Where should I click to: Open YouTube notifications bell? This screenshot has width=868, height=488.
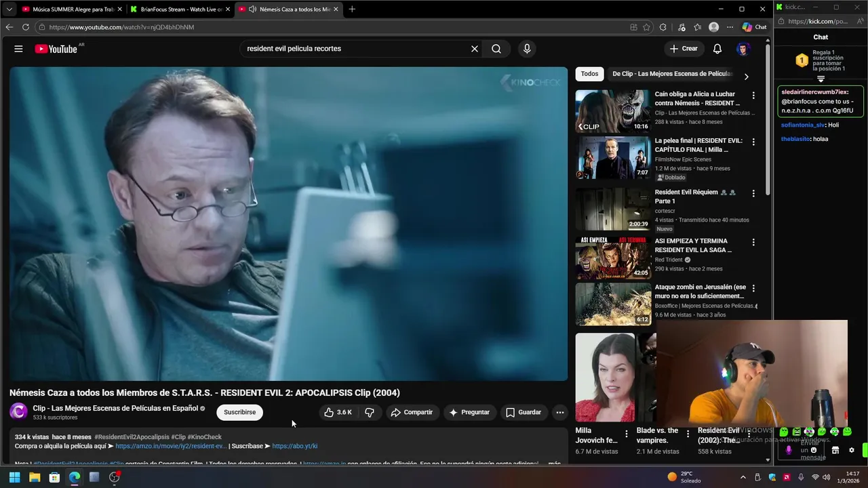pos(717,49)
